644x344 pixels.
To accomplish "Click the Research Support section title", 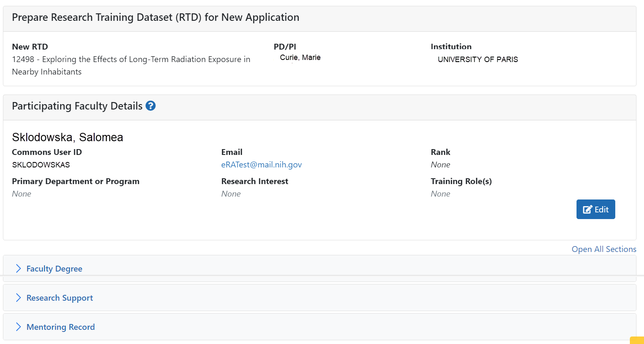I will [60, 298].
